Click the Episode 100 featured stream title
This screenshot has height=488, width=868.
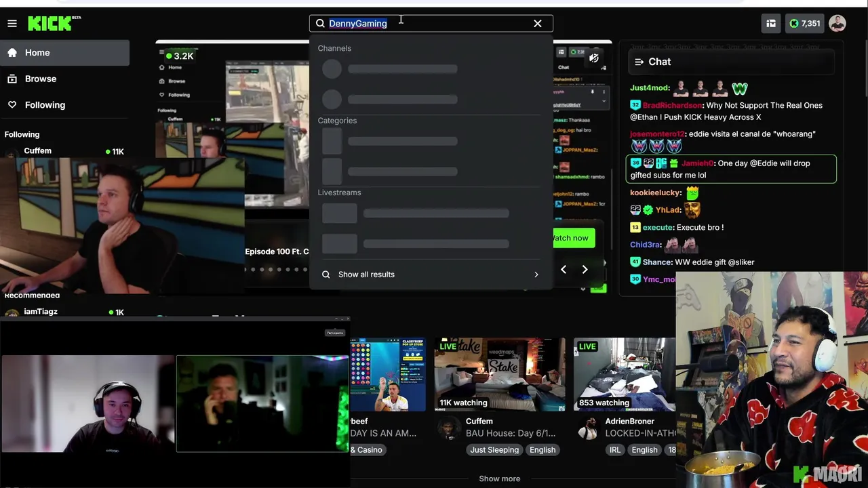(277, 251)
